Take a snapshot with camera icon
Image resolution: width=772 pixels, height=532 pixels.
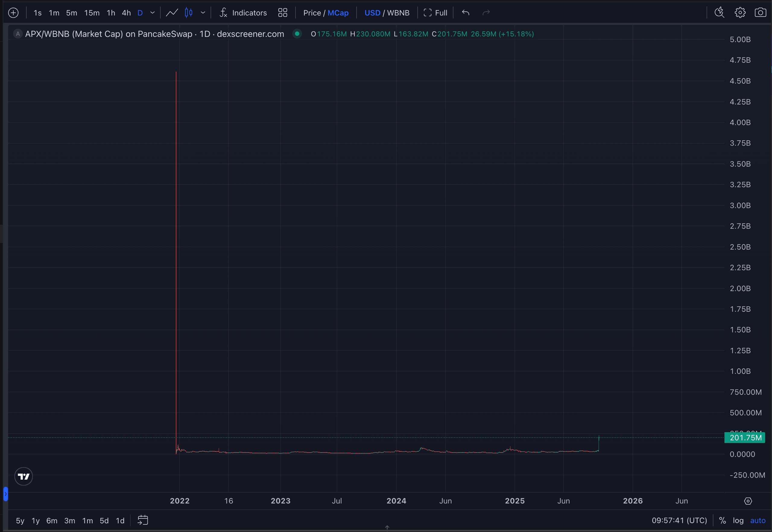[760, 13]
